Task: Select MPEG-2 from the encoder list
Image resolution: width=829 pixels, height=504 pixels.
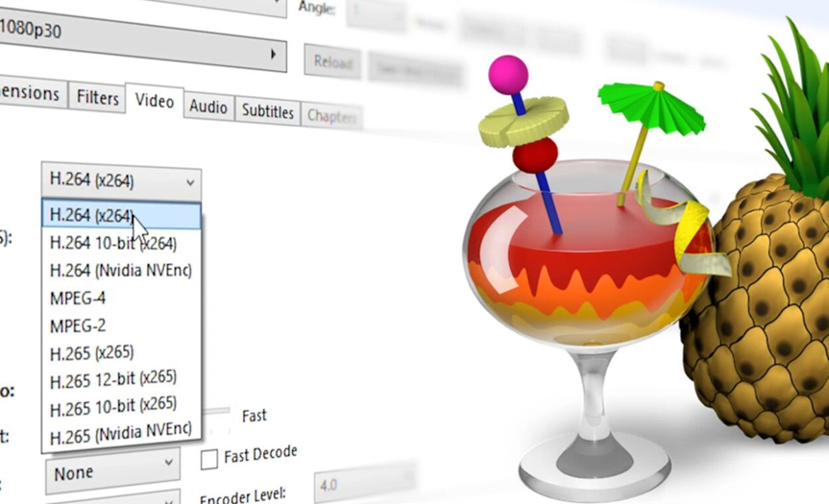Action: point(121,325)
